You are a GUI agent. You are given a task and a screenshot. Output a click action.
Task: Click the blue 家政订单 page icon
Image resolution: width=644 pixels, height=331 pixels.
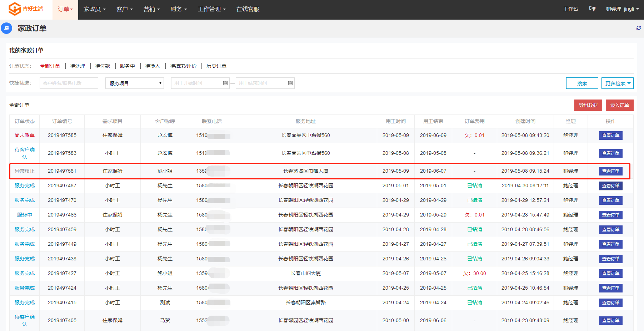point(6,28)
